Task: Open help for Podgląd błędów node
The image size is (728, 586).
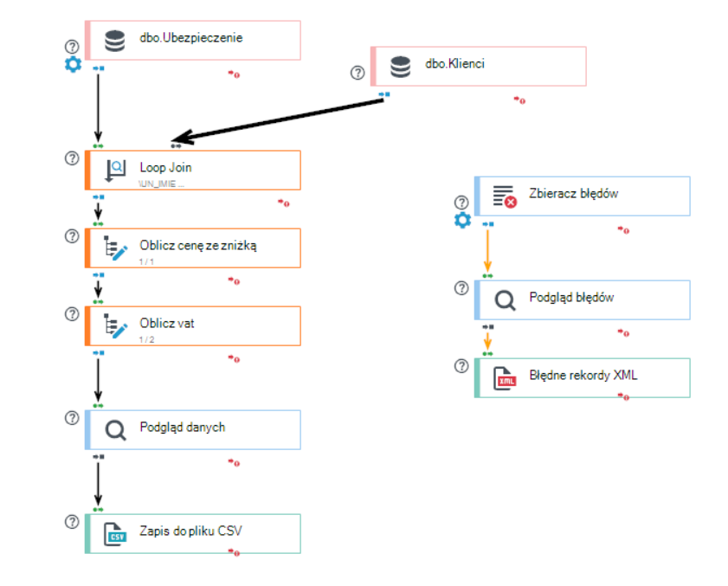Action: point(461,288)
